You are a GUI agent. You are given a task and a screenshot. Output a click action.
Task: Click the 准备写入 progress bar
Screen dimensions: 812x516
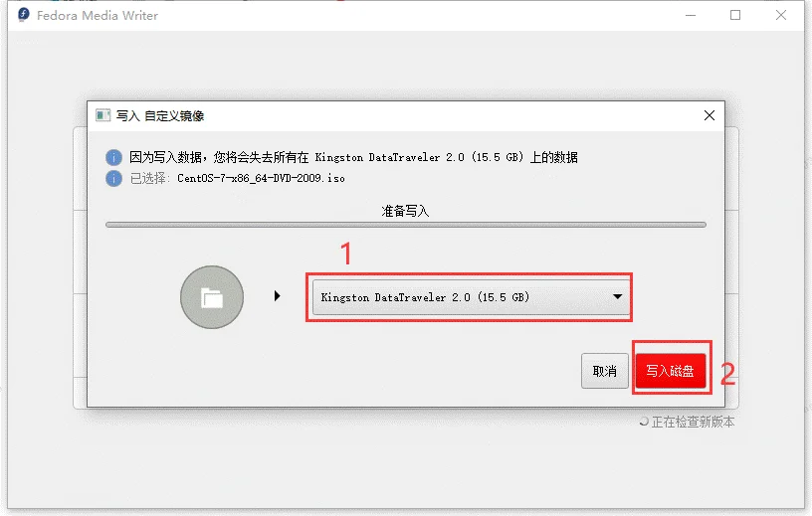tap(405, 225)
